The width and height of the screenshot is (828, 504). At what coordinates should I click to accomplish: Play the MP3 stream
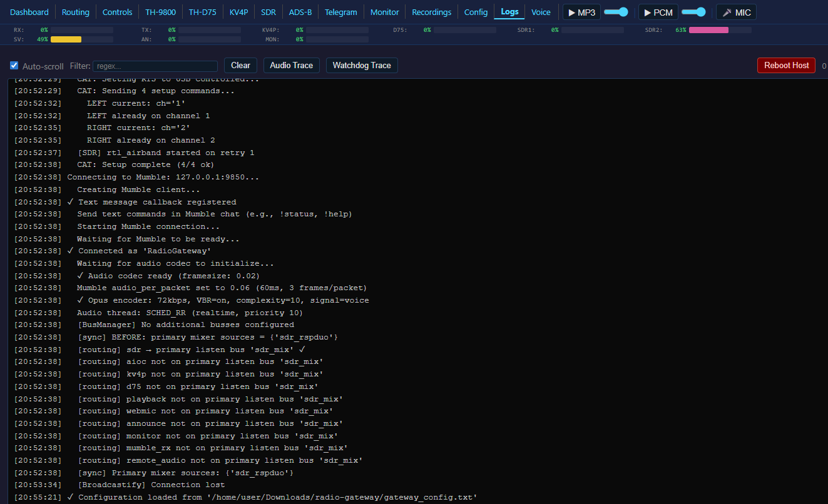click(581, 12)
